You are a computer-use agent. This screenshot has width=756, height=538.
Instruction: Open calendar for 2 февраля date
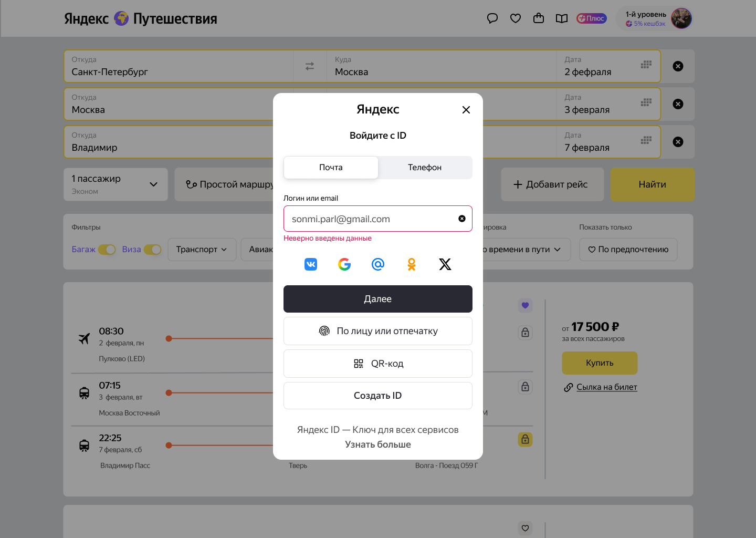click(x=646, y=65)
